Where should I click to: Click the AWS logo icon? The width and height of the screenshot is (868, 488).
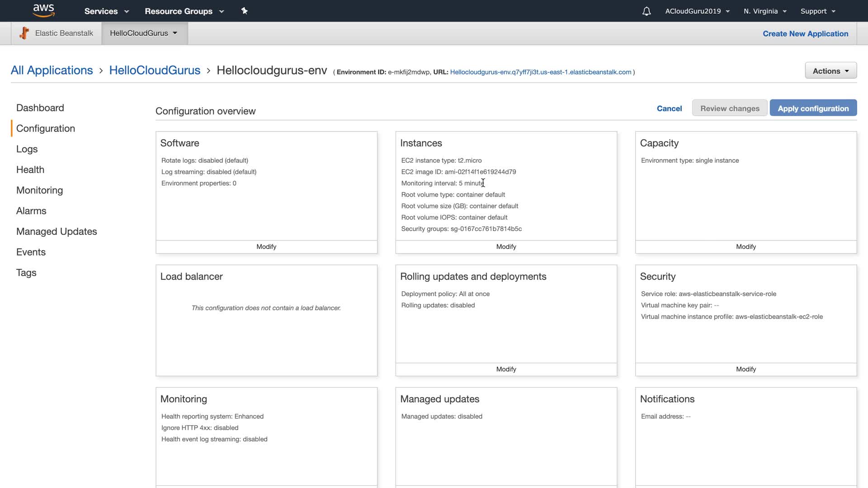click(x=43, y=10)
